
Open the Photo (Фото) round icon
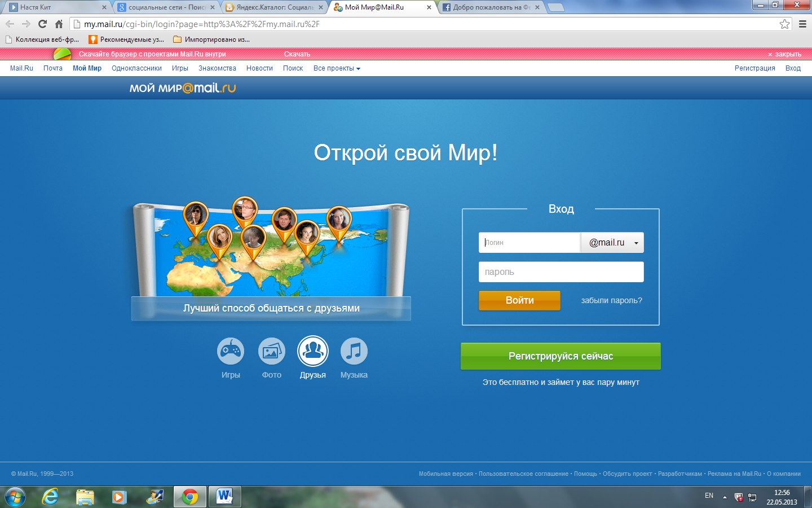pyautogui.click(x=272, y=351)
